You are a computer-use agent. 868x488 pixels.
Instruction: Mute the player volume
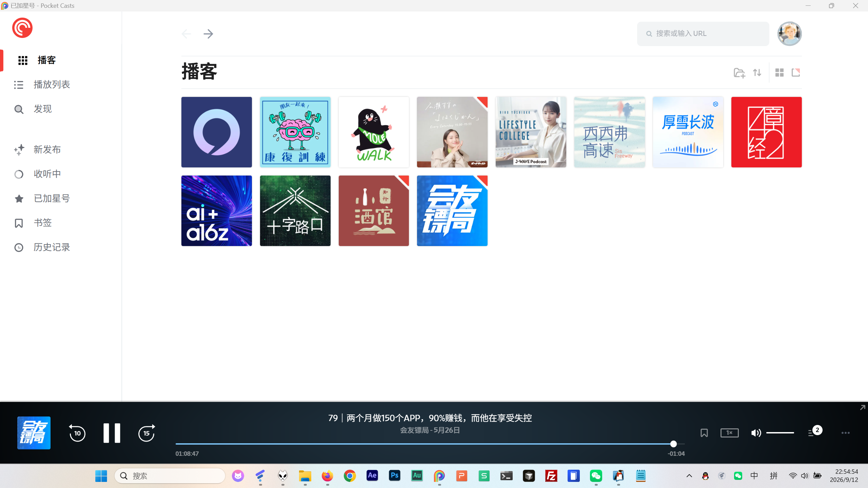756,433
